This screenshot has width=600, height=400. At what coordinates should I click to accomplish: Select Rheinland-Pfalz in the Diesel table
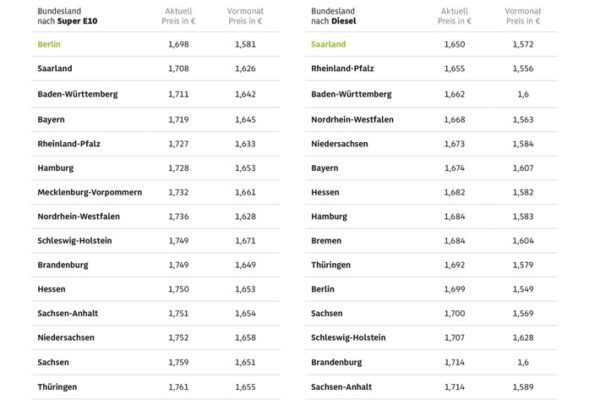[x=346, y=69]
